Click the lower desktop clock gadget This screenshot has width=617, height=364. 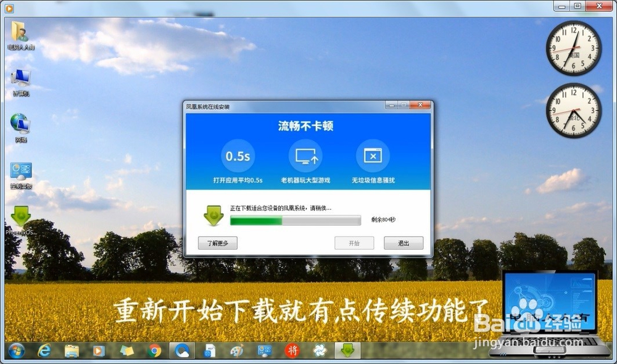click(574, 110)
